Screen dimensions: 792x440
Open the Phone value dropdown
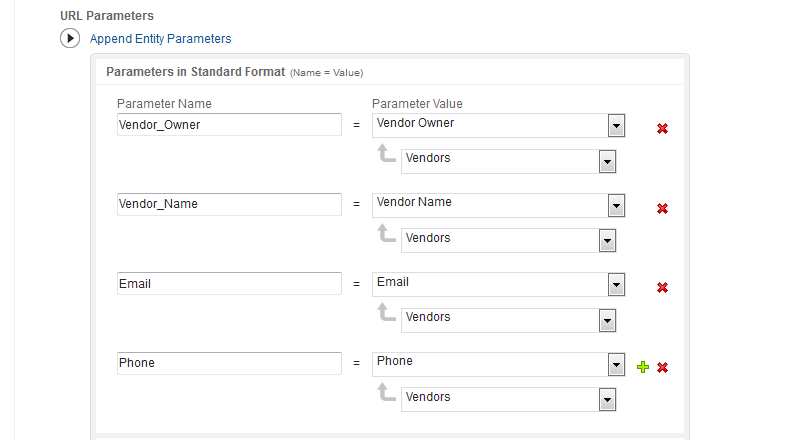(x=616, y=364)
